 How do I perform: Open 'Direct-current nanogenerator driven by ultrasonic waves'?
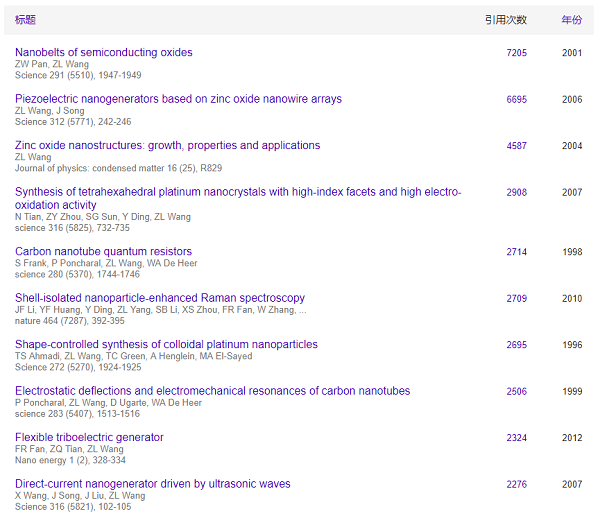[x=153, y=484]
